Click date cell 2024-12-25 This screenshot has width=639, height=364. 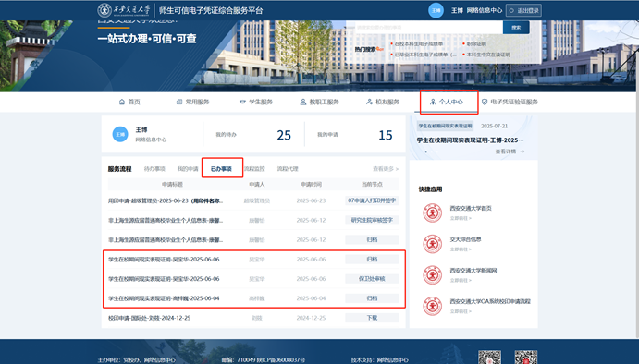click(x=311, y=318)
